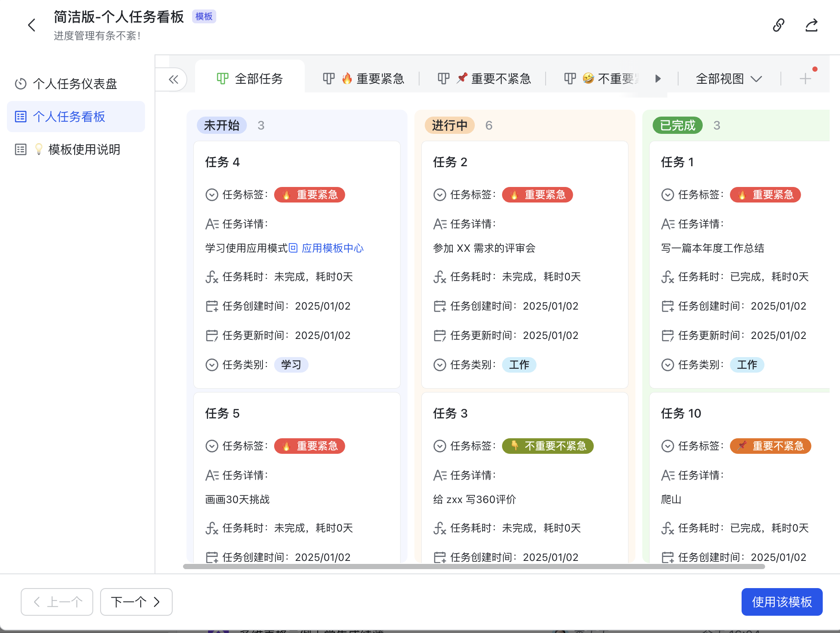Click the back arrow icon
840x633 pixels.
(x=32, y=25)
